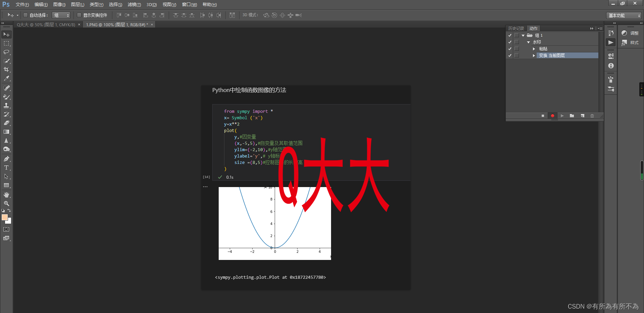Image resolution: width=644 pixels, height=313 pixels.
Task: Select the Hand tool
Action: (x=6, y=195)
